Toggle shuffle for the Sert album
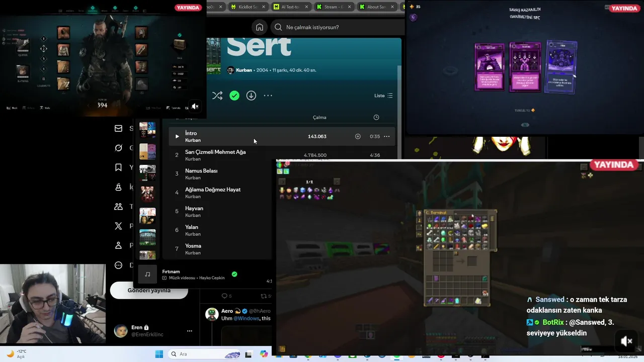The height and width of the screenshot is (362, 644). click(x=217, y=96)
